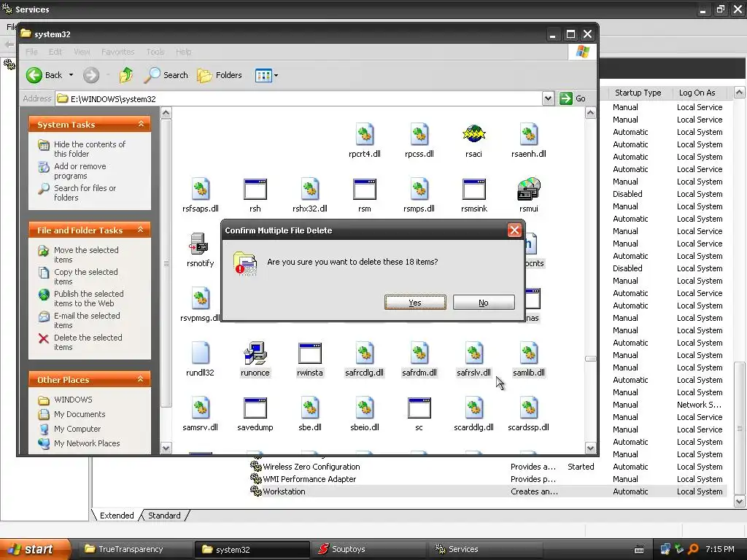Switch to Souptoys in the taskbar
The height and width of the screenshot is (560, 747).
pyautogui.click(x=368, y=549)
